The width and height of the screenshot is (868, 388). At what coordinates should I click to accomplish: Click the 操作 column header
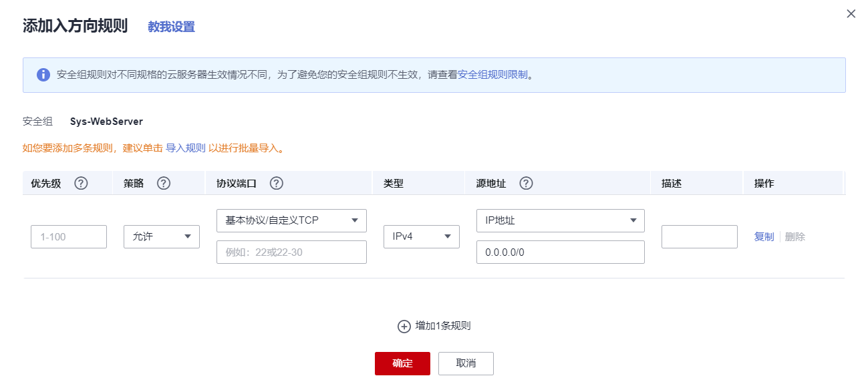764,183
